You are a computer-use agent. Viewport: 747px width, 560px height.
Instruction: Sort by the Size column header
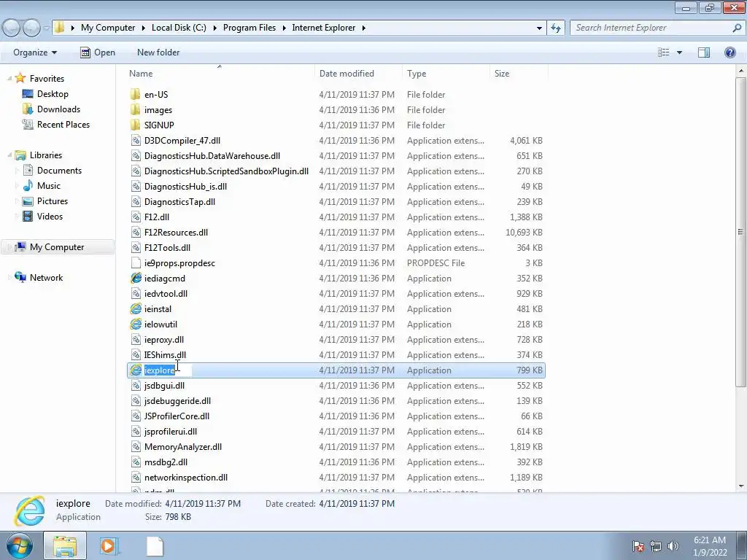[519, 74]
